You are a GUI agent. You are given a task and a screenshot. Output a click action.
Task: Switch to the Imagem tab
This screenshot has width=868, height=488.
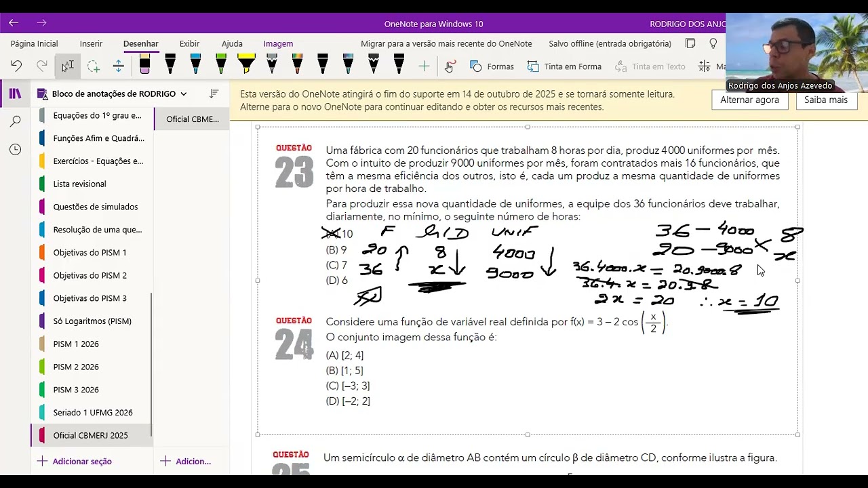pyautogui.click(x=278, y=43)
